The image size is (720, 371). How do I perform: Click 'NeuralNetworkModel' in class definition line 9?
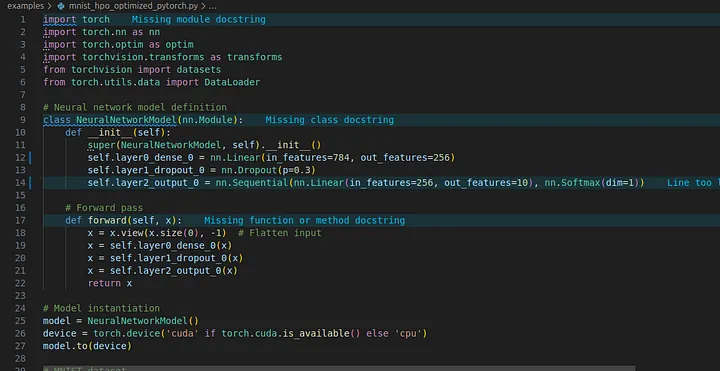click(126, 120)
